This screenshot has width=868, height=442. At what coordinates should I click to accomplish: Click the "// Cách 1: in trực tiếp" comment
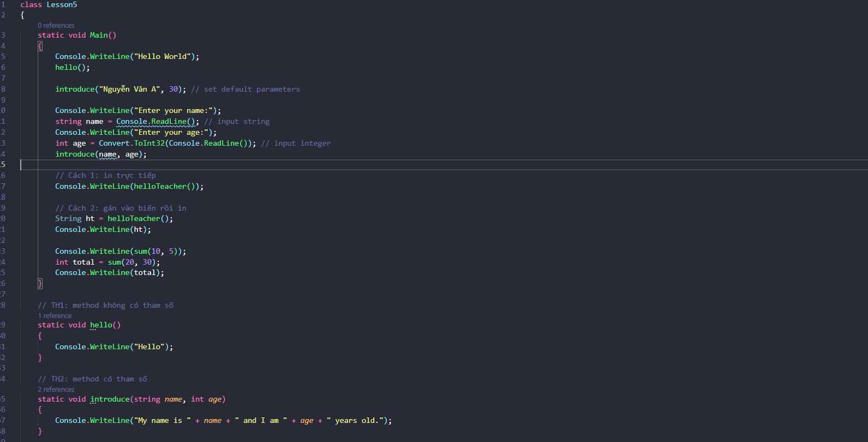(x=105, y=176)
